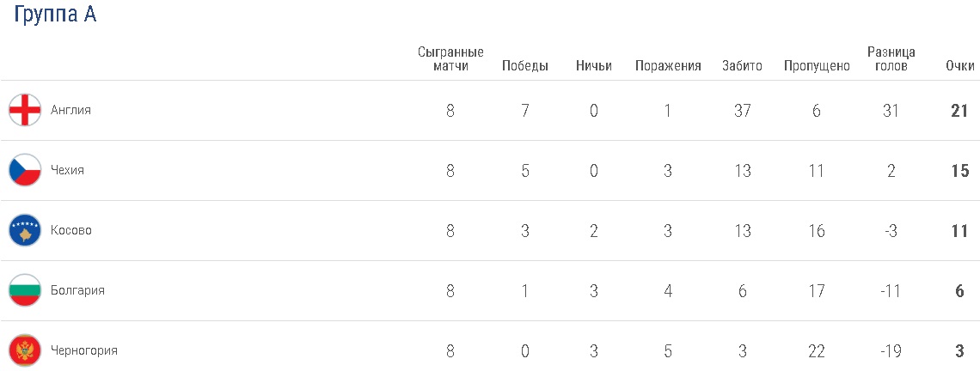Click the Группа А heading
Image resolution: width=980 pixels, height=371 pixels.
click(x=54, y=17)
